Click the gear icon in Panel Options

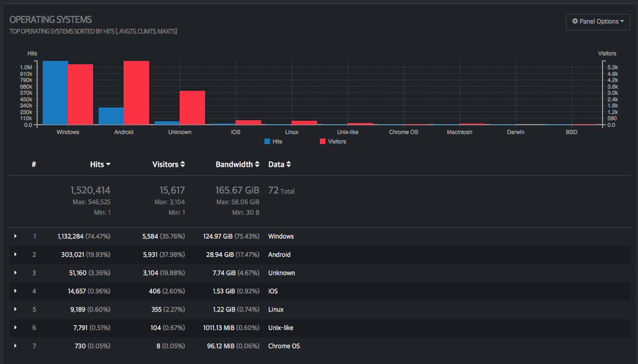point(575,22)
